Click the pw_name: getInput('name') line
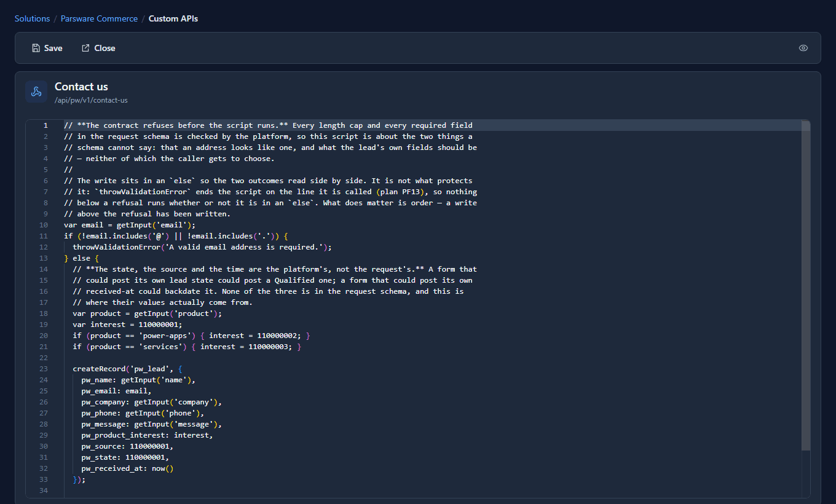 [x=138, y=380]
